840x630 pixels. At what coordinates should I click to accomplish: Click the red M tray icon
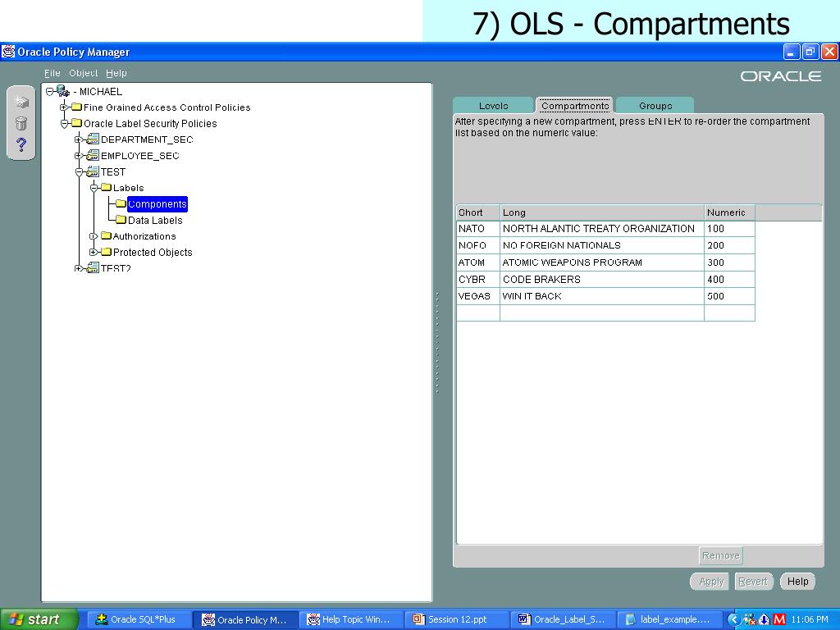[x=779, y=620]
